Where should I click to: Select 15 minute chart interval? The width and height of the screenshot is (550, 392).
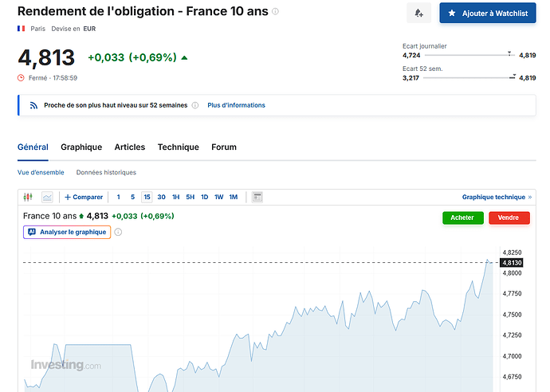(x=147, y=197)
